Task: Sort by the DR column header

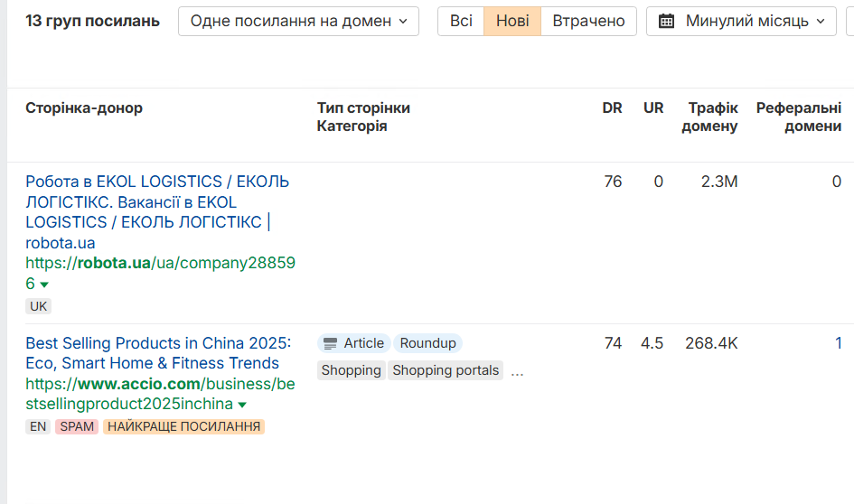Action: [612, 107]
